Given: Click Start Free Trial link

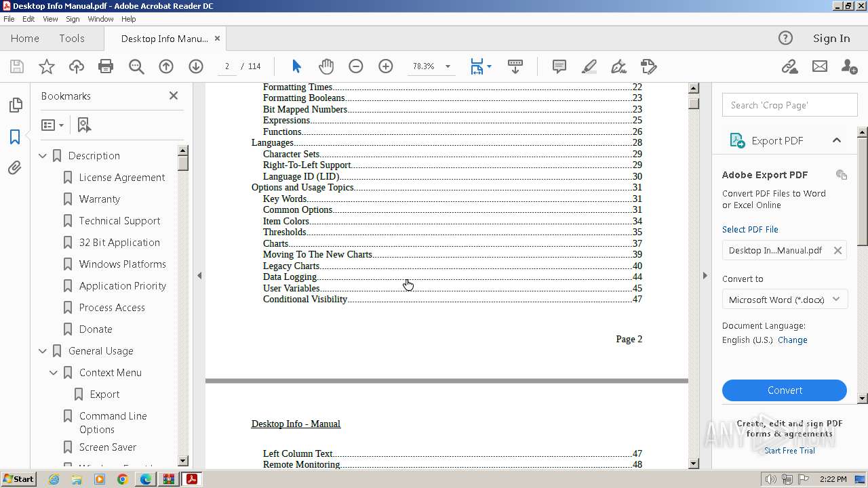Looking at the screenshot, I should pos(789,451).
